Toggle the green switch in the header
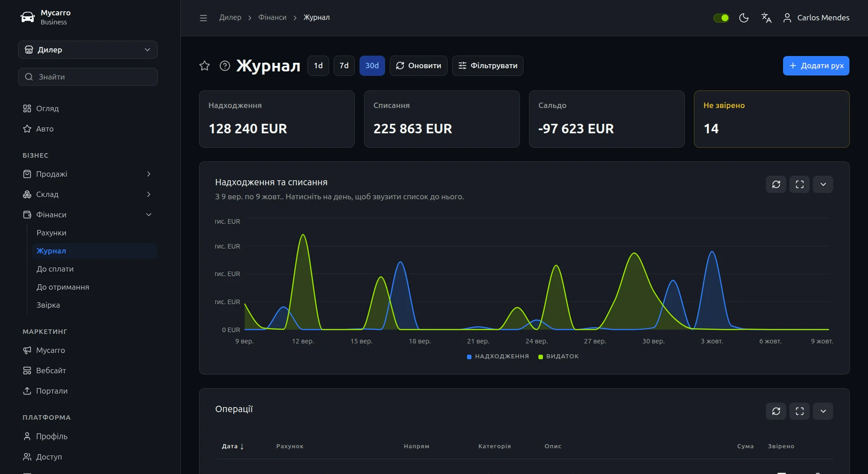The width and height of the screenshot is (868, 474). tap(721, 18)
